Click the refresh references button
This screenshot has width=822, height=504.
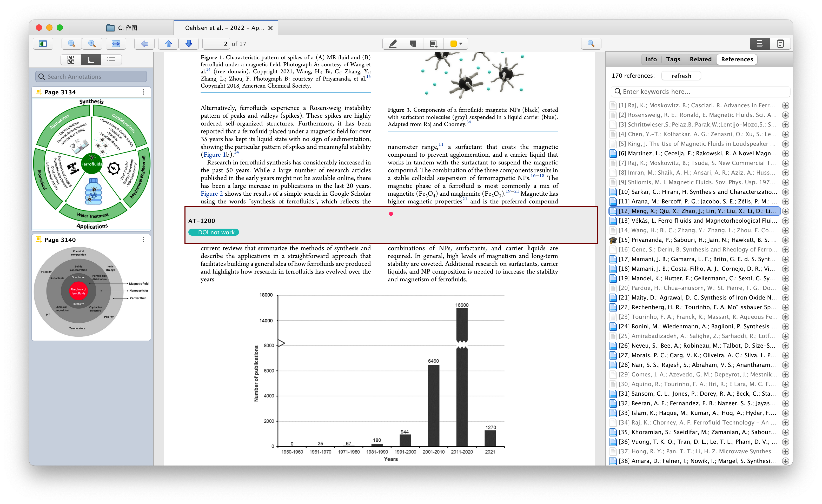point(681,76)
